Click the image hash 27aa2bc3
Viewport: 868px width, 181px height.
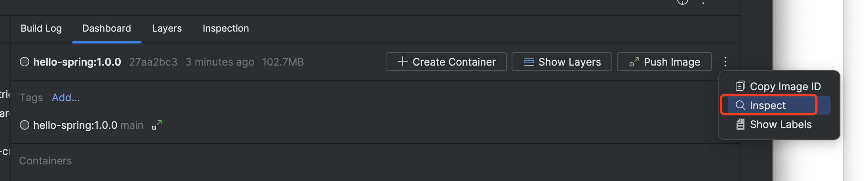coord(153,62)
